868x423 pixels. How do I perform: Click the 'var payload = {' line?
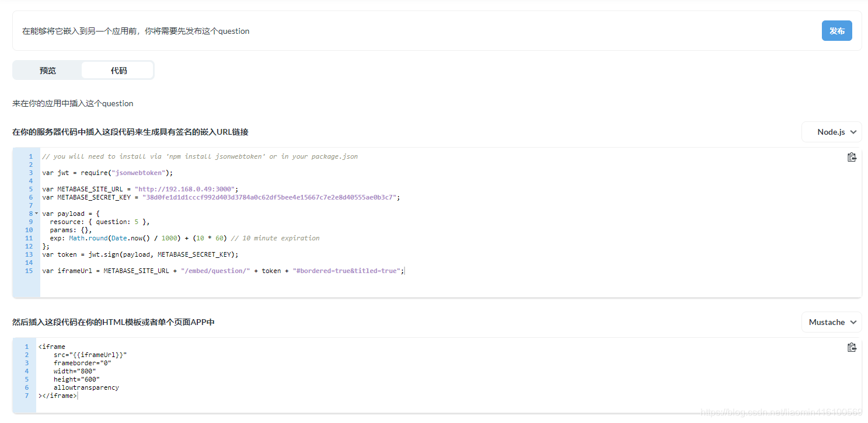[x=71, y=214]
